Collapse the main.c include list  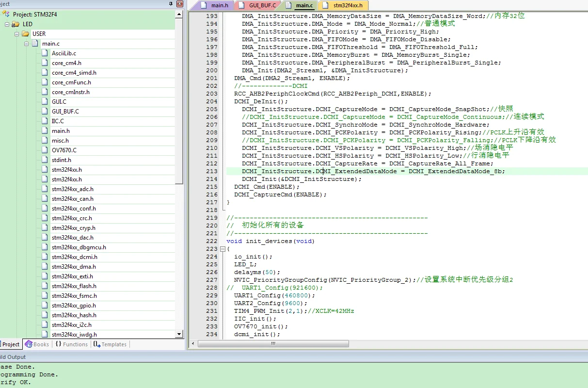point(26,44)
